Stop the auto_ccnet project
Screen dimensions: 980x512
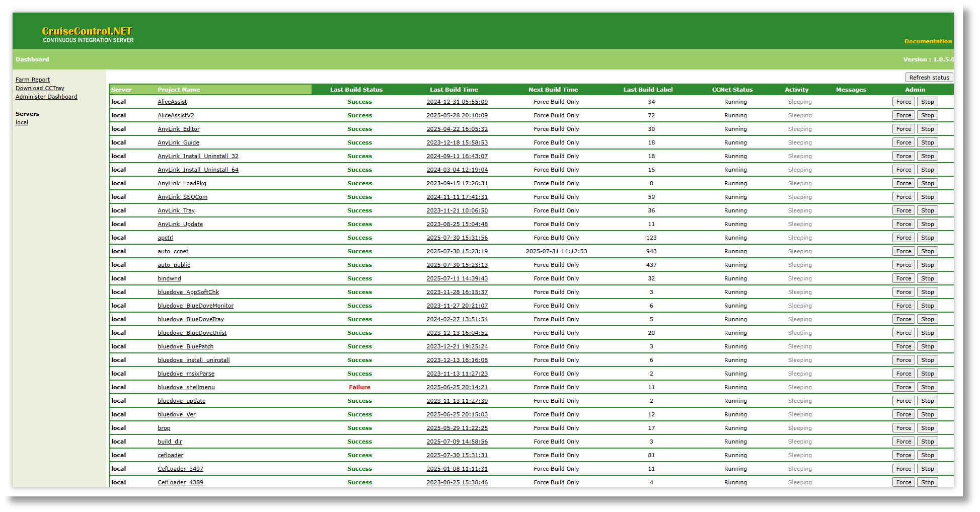tap(927, 251)
